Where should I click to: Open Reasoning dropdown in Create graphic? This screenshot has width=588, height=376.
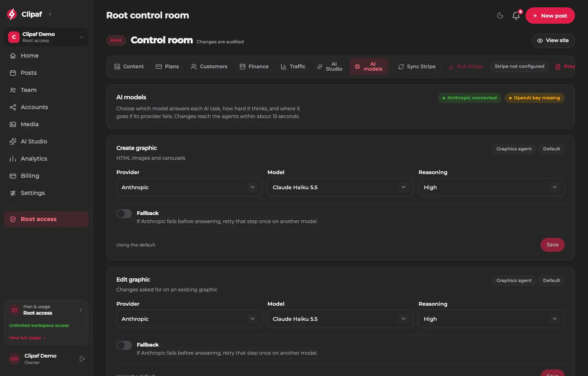[492, 187]
